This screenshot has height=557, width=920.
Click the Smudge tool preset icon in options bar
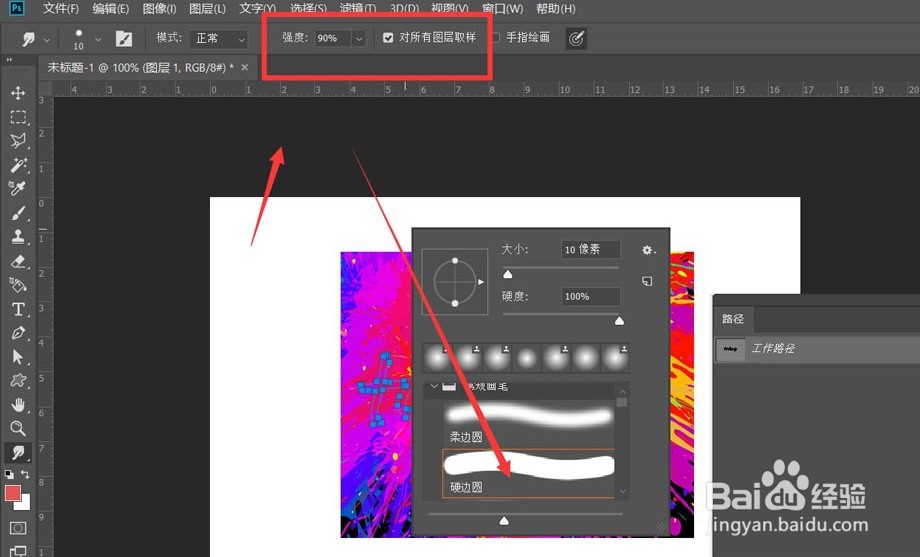(x=28, y=39)
